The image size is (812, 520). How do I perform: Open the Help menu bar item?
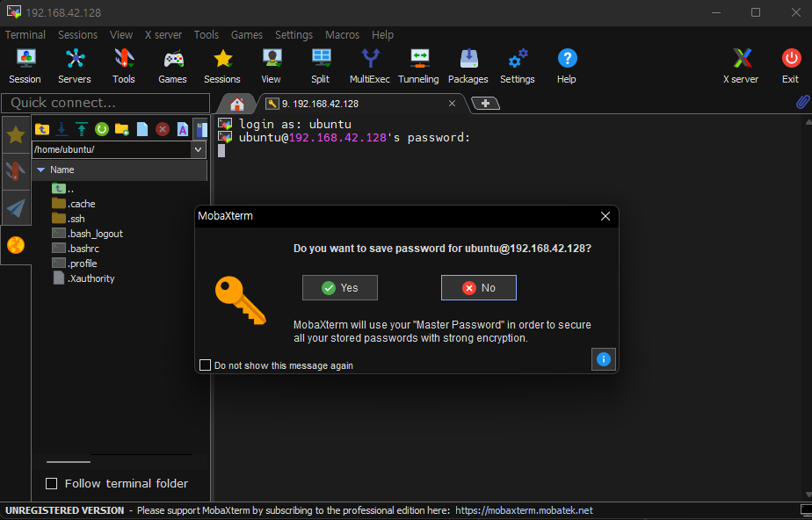pyautogui.click(x=382, y=34)
